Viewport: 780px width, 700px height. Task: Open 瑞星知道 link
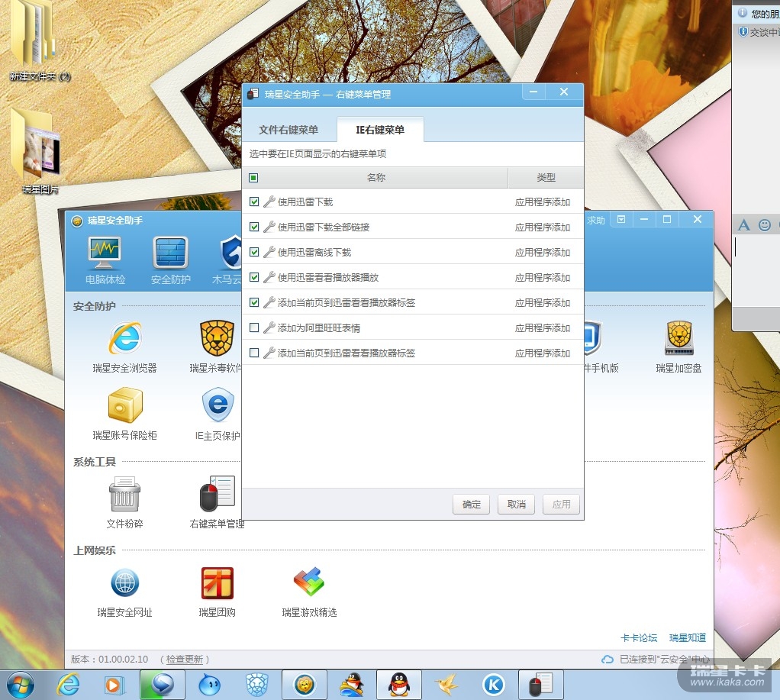point(688,638)
